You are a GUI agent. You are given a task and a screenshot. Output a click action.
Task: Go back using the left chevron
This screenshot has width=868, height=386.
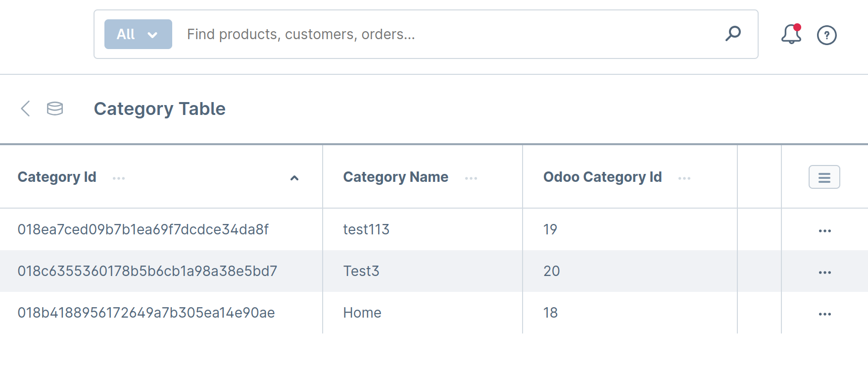(x=26, y=109)
